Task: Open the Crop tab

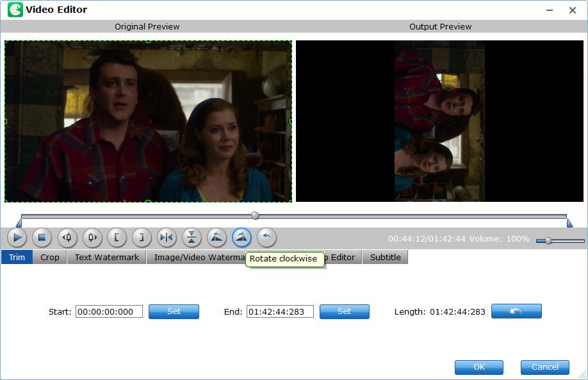Action: pos(50,258)
